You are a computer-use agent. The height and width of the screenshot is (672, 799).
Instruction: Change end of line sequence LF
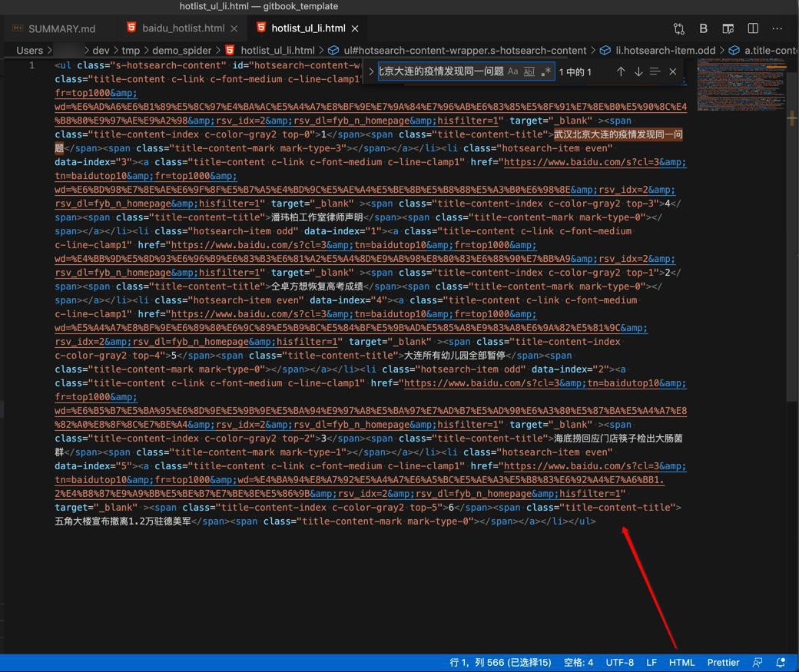(x=651, y=662)
